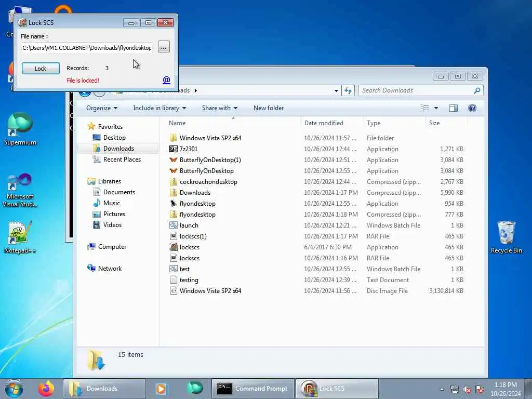
Task: Select lockscs RAR file from 1:16 PM
Action: (173, 258)
